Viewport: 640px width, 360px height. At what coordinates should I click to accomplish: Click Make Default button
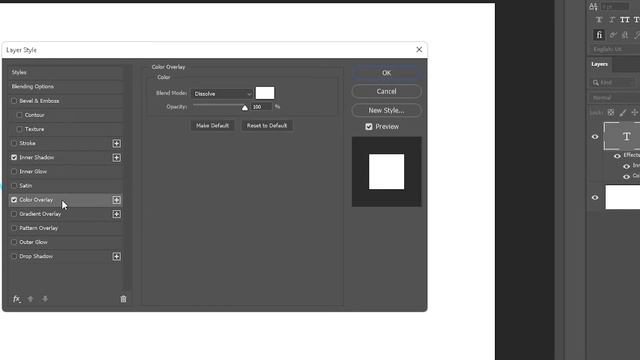coord(212,126)
